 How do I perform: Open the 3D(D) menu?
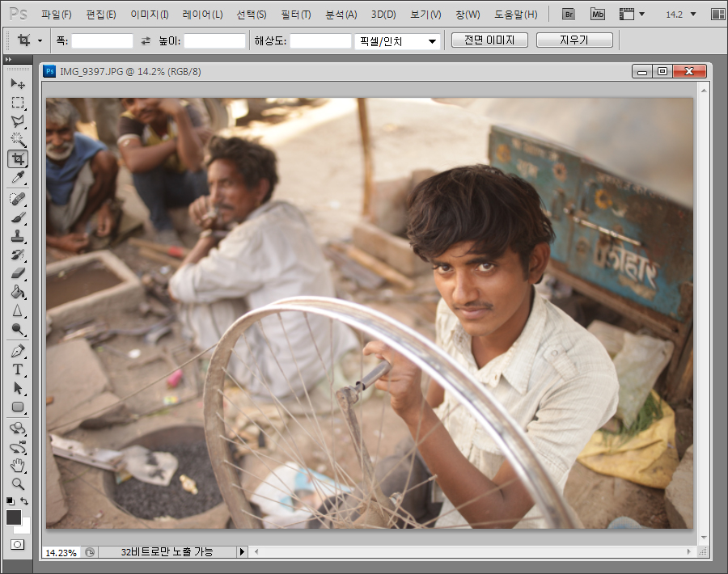(x=383, y=15)
